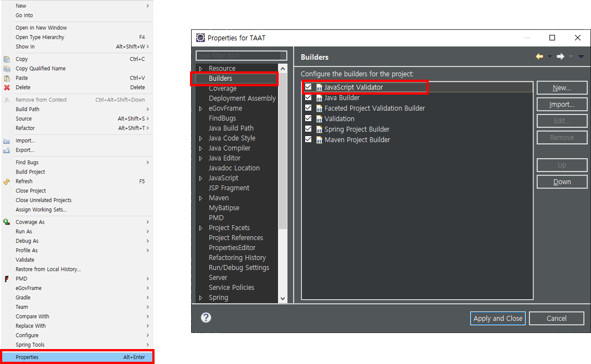This screenshot has height=364, width=591.
Task: Click the Paste icon in the context menu
Action: (x=6, y=77)
